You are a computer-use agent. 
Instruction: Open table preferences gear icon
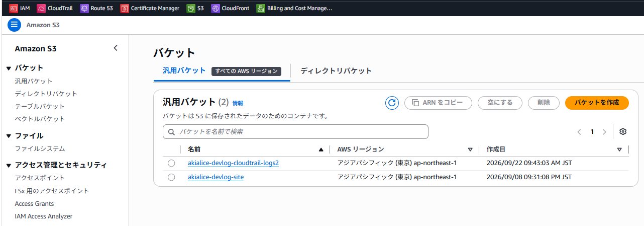[x=623, y=131]
